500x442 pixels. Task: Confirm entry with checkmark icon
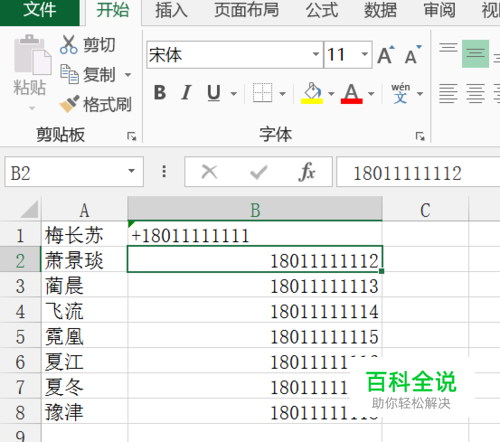click(x=258, y=172)
